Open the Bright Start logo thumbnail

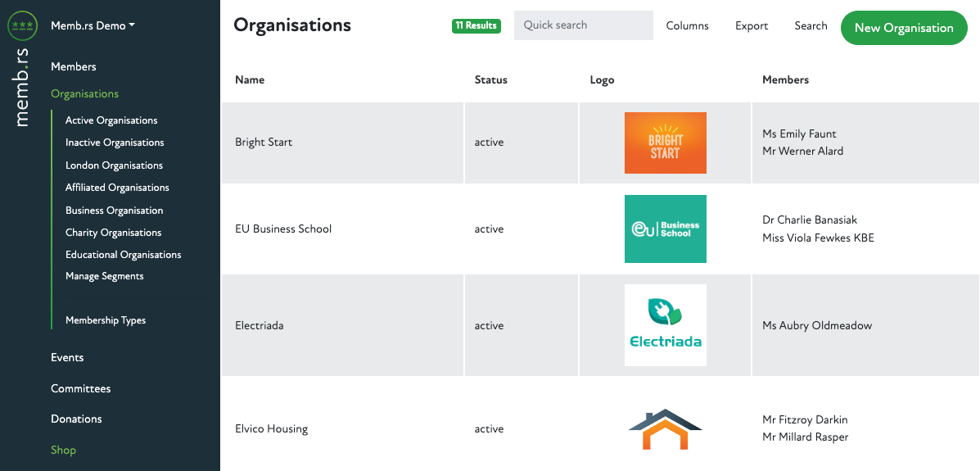tap(665, 143)
